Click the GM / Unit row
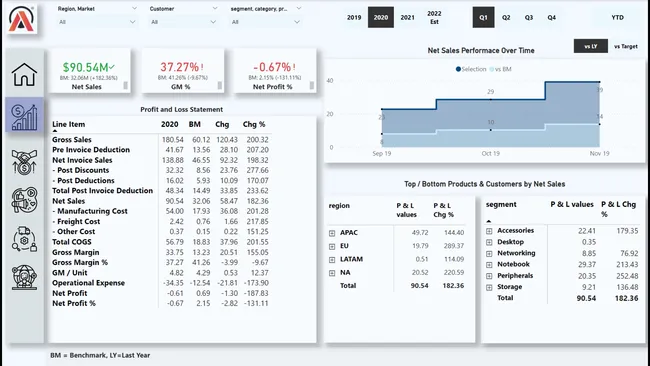Image resolution: width=650 pixels, height=366 pixels. [x=161, y=273]
